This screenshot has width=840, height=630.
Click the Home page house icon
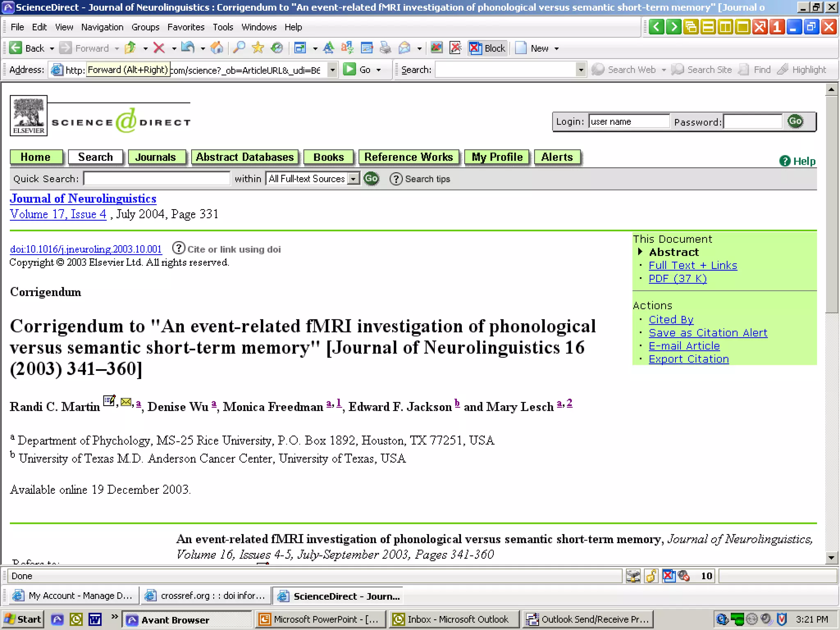point(217,48)
